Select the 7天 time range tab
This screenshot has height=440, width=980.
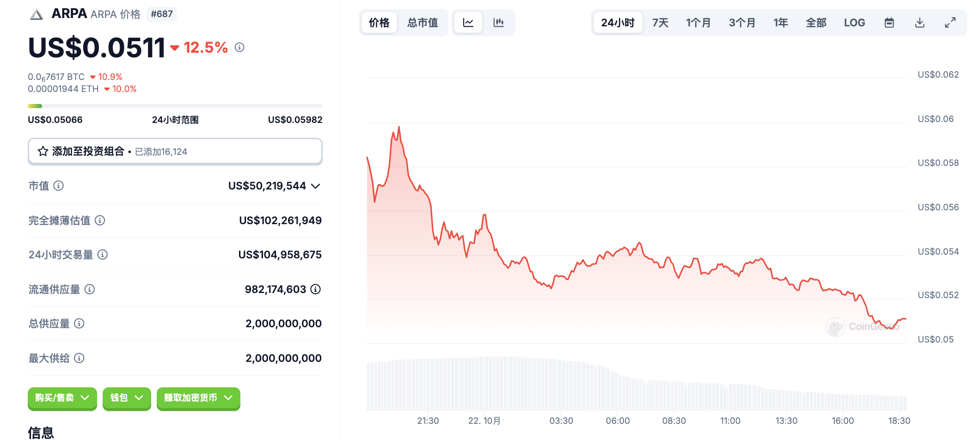[x=660, y=23]
